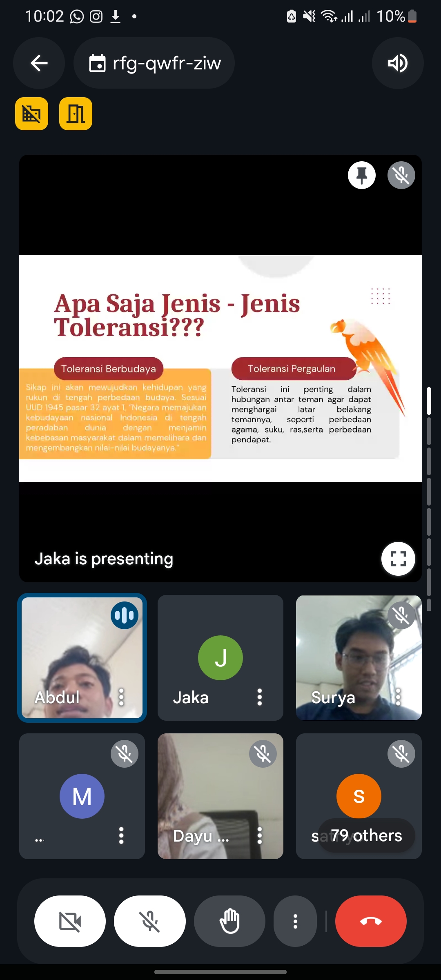Viewport: 441px width, 980px height.
Task: Tap the yellow building door icon
Action: click(76, 114)
